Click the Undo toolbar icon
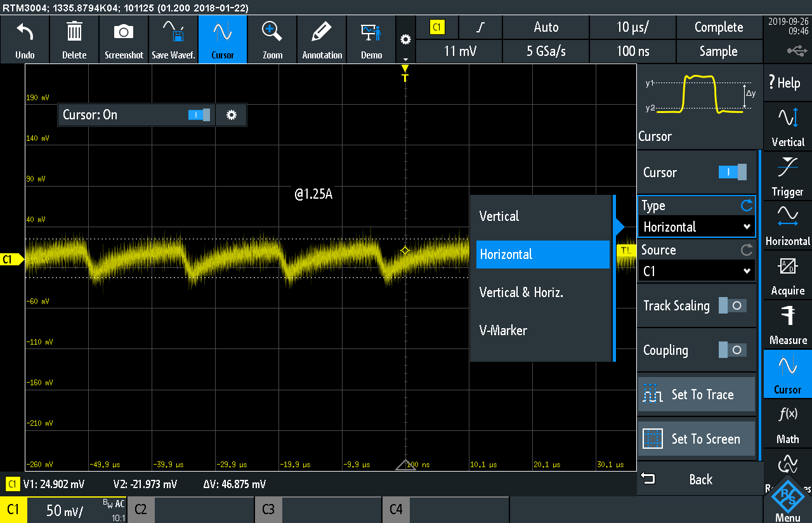The width and height of the screenshot is (812, 523). 25,39
